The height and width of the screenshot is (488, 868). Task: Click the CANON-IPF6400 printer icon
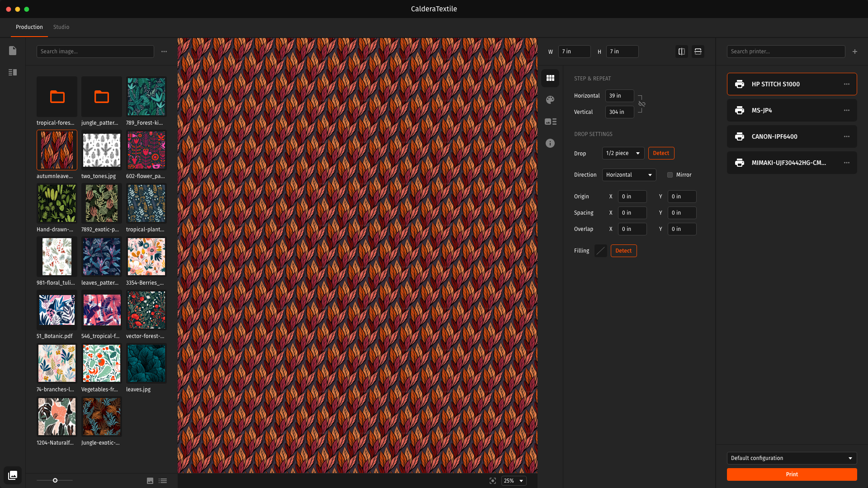(740, 136)
